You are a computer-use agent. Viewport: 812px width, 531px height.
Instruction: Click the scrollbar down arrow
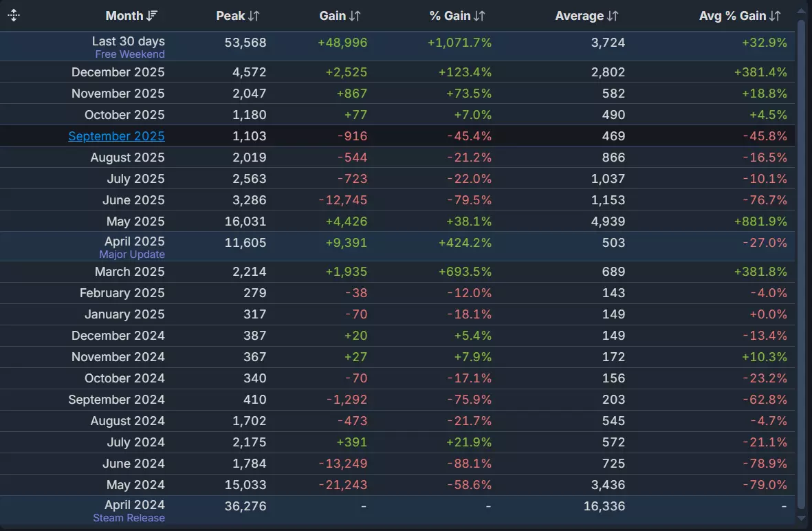[x=800, y=517]
